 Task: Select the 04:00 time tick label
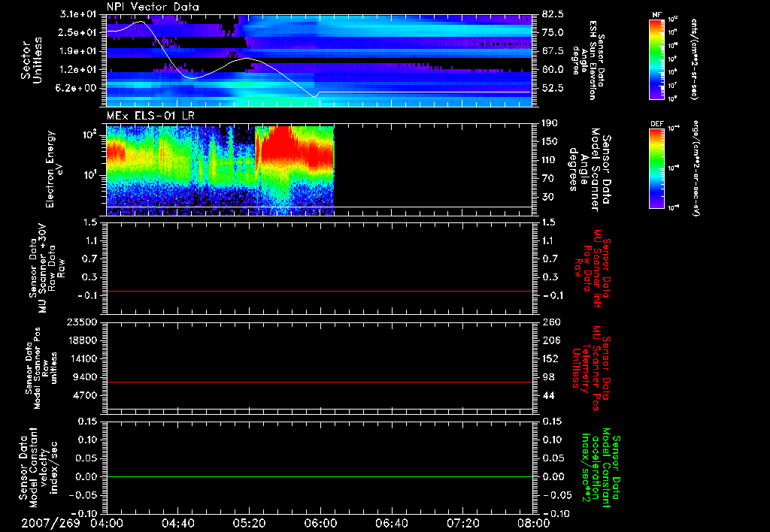pyautogui.click(x=107, y=523)
